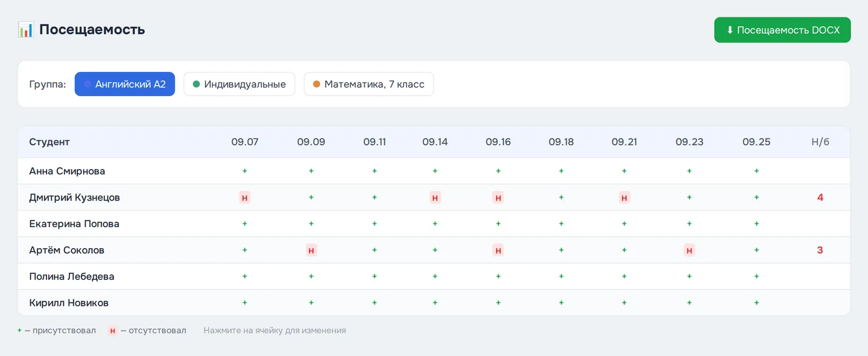Screen dimensions: 868x356
Task: Mark Анна Смирнова attendance for 09.07
Action: [245, 171]
